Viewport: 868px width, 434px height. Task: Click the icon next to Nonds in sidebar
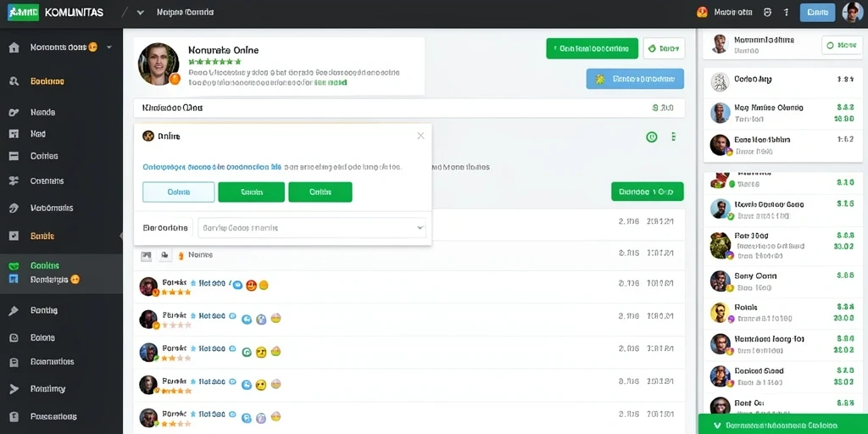point(14,113)
